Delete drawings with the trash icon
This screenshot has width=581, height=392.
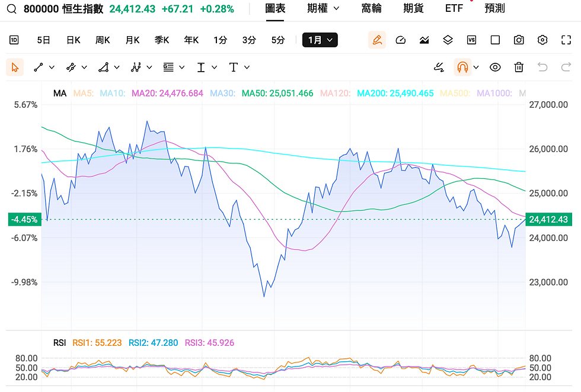point(519,68)
